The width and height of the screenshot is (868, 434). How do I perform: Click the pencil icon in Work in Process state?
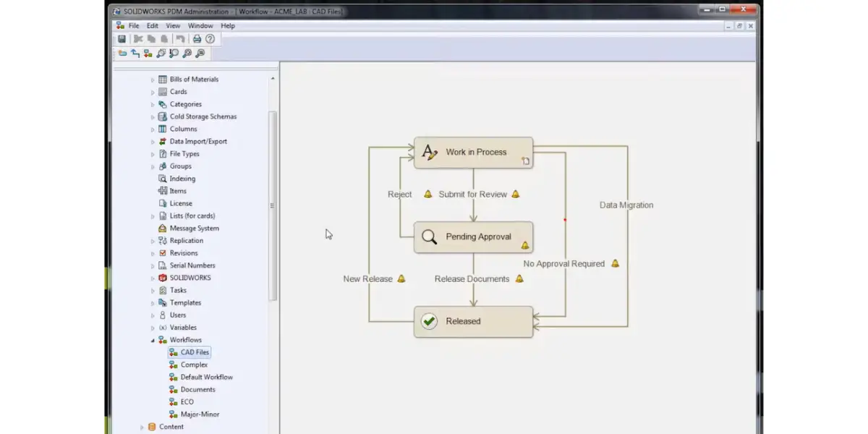(430, 152)
